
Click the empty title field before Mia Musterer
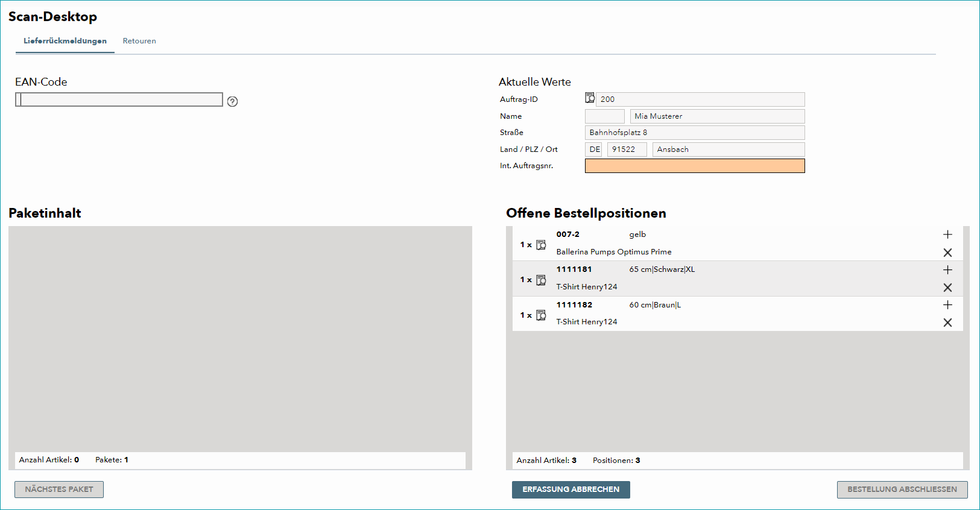click(x=605, y=116)
